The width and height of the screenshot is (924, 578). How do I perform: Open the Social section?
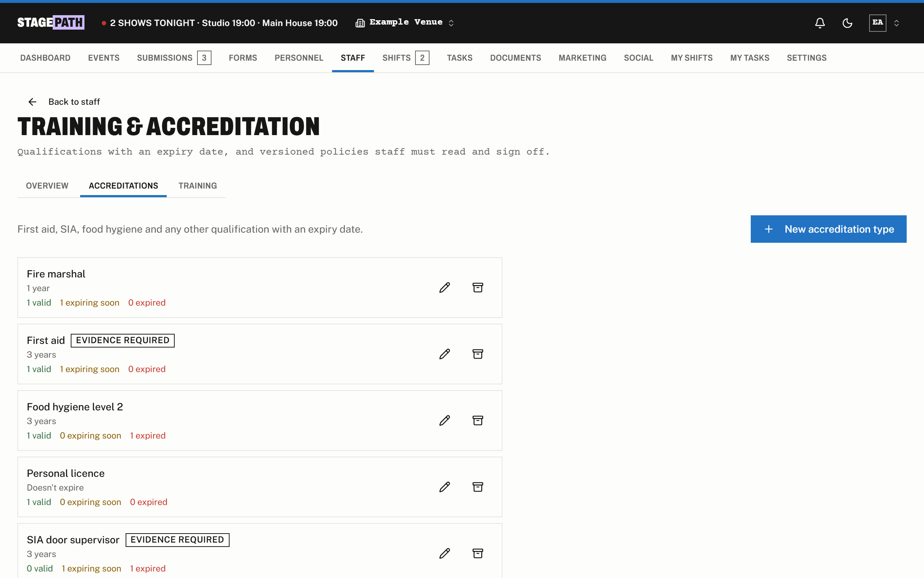[x=638, y=58]
